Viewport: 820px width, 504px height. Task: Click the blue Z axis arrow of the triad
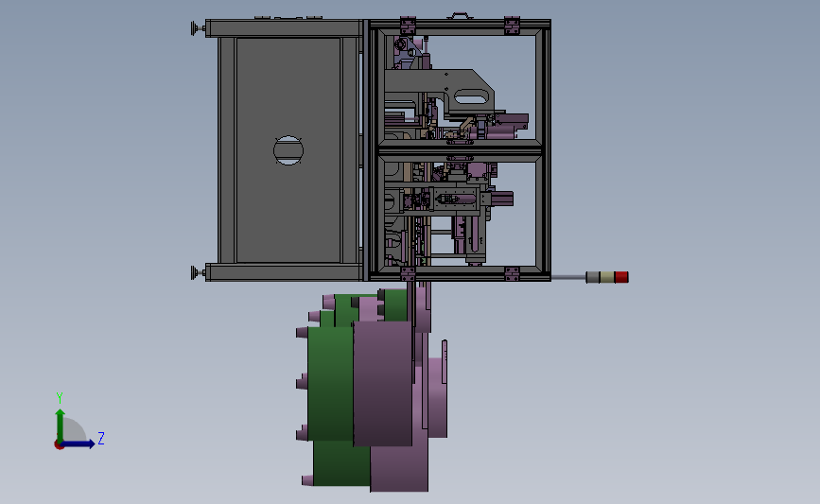pyautogui.click(x=79, y=444)
